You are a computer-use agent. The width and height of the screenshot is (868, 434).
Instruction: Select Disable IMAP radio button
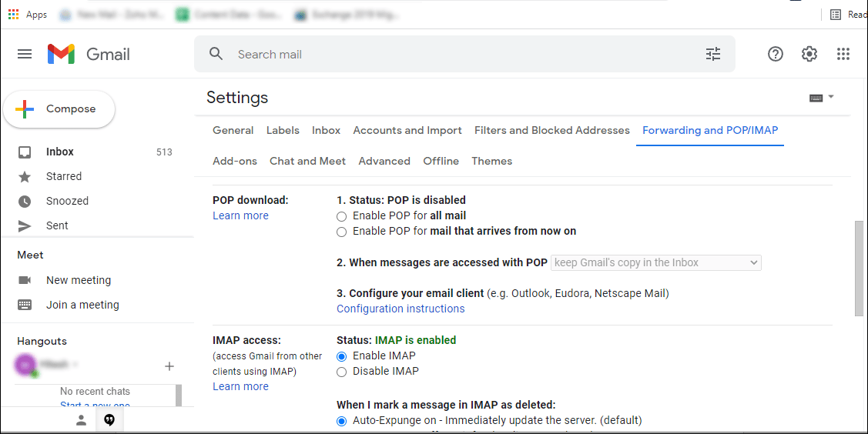tap(341, 372)
